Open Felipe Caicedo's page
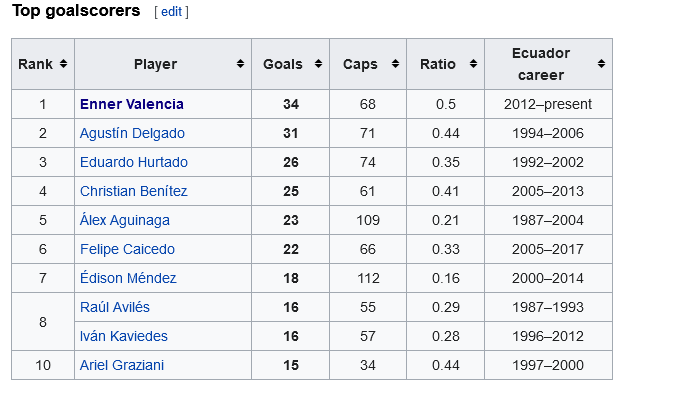Screen dimensions: 691x402 [x=127, y=249]
